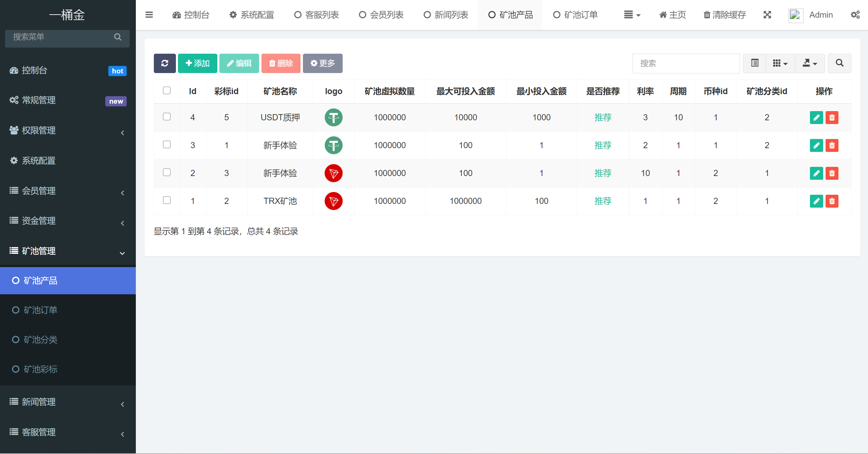The height and width of the screenshot is (454, 868).
Task: Check the select-all checkbox in table header
Action: pyautogui.click(x=167, y=91)
